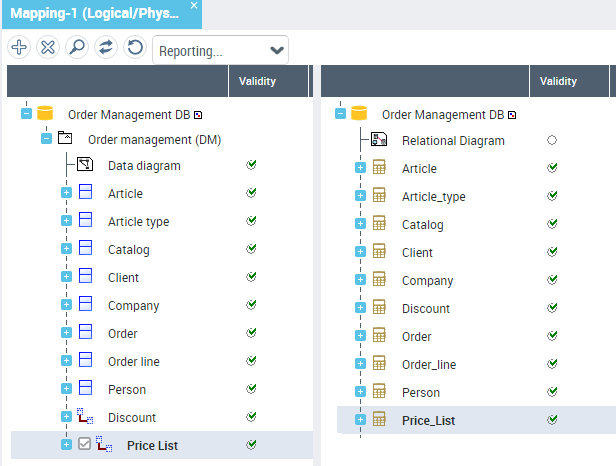Click the validity checkmark for Catalog entity
Viewport: 616px width, 466px height.
pyautogui.click(x=252, y=249)
